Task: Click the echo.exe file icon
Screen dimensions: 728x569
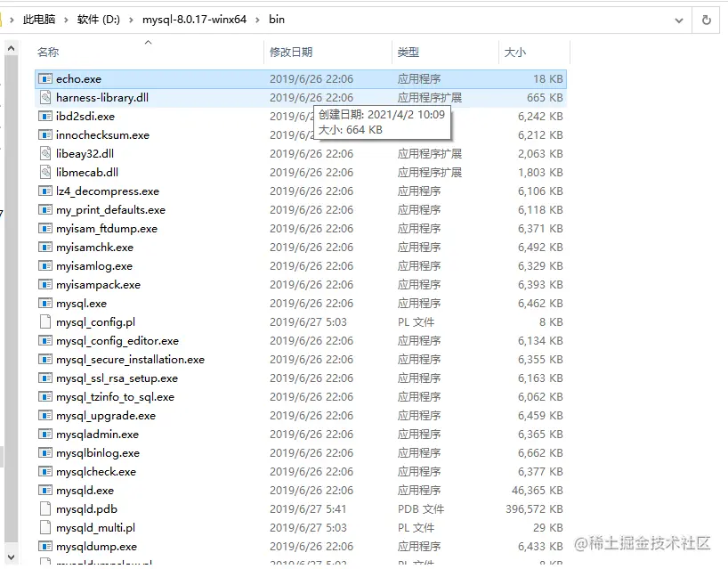Action: (45, 79)
